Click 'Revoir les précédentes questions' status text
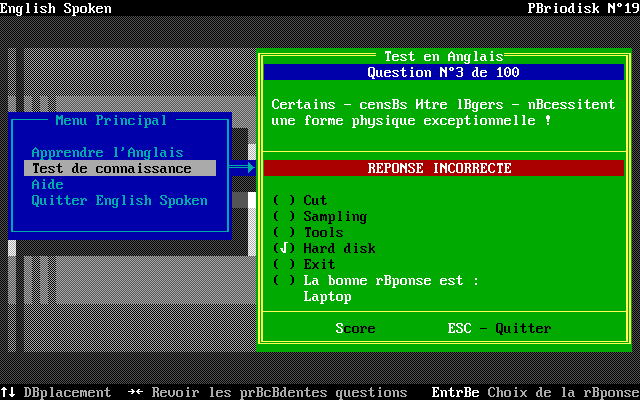 pyautogui.click(x=280, y=392)
